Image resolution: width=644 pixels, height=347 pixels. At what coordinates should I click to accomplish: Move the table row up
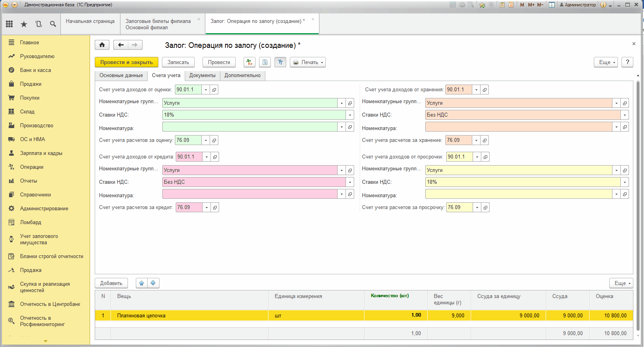click(x=142, y=283)
